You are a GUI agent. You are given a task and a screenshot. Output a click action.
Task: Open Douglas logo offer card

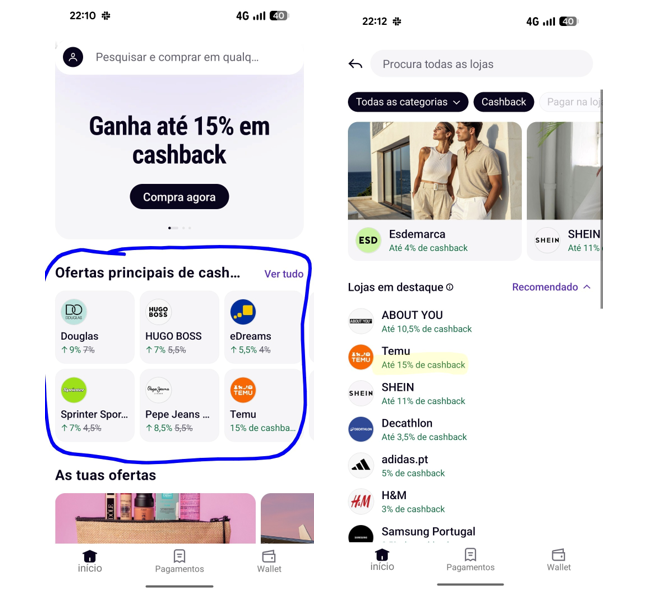point(95,327)
